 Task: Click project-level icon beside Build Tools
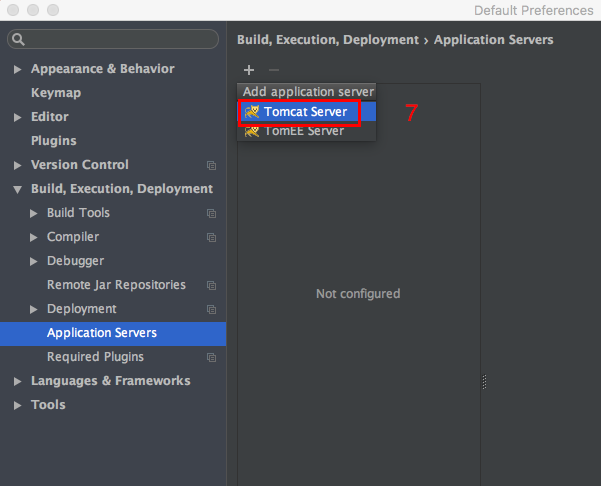(211, 213)
